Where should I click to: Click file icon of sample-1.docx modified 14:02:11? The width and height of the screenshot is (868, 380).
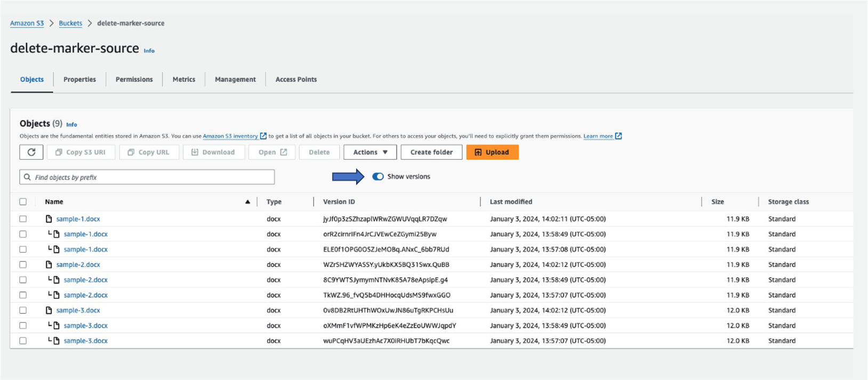tap(49, 219)
